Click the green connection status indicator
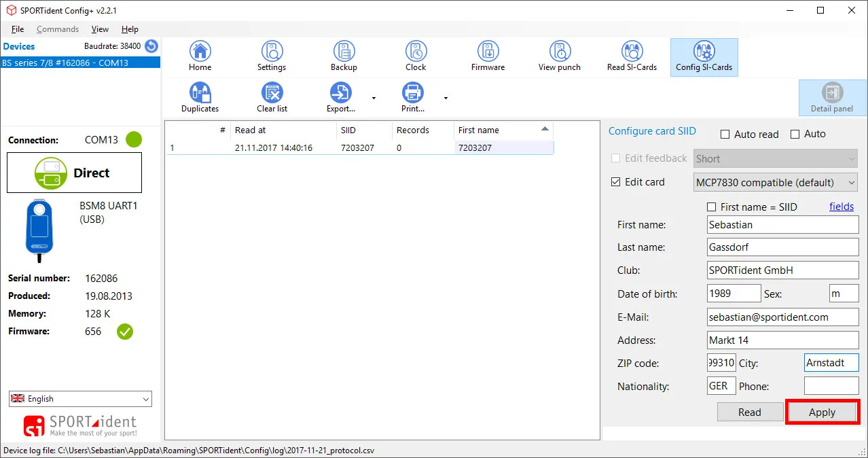The width and height of the screenshot is (868, 458). point(134,140)
